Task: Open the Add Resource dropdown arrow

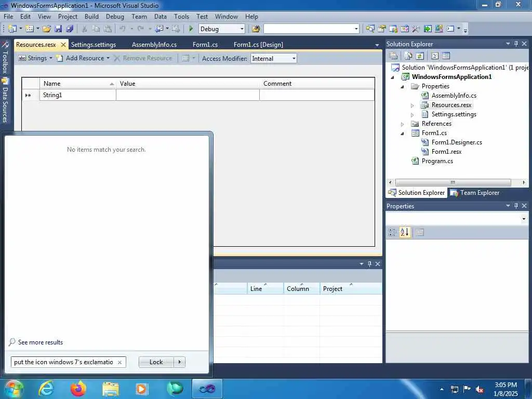Action: [x=108, y=58]
